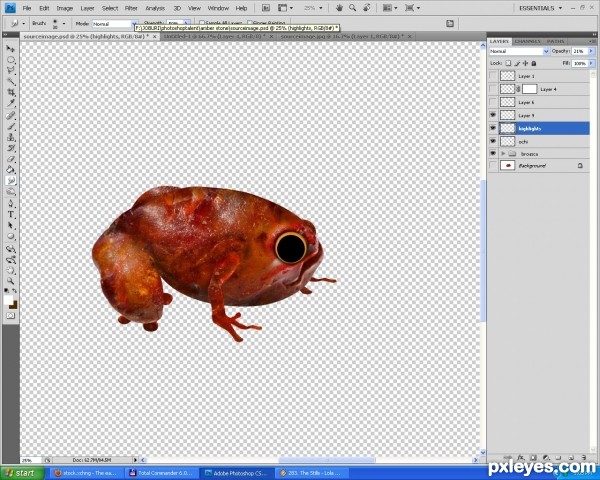Viewport: 600px width, 480px height.
Task: Select the highlighted Smudge tool
Action: tap(11, 180)
